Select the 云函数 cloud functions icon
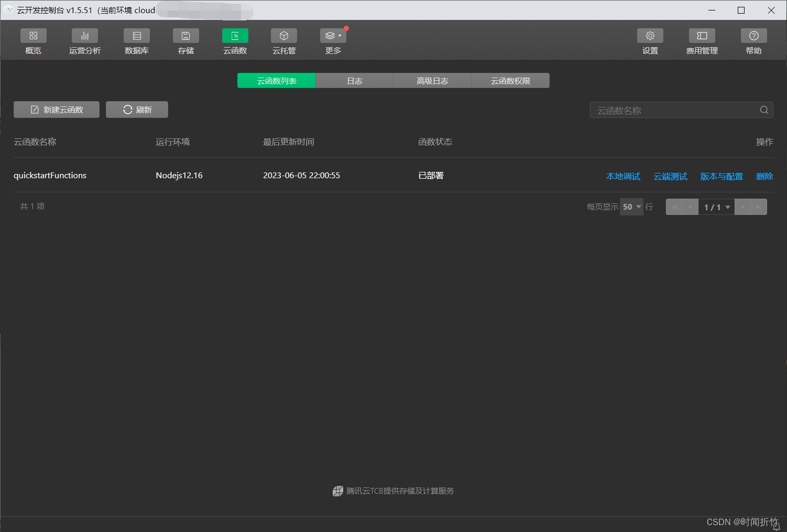This screenshot has width=787, height=532. [235, 36]
